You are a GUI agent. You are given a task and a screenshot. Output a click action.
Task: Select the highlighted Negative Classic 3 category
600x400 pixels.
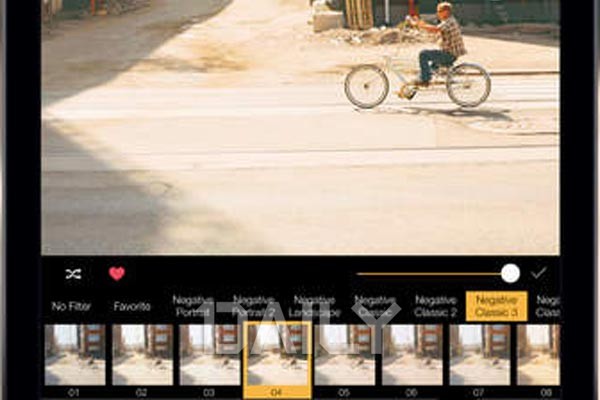point(496,306)
